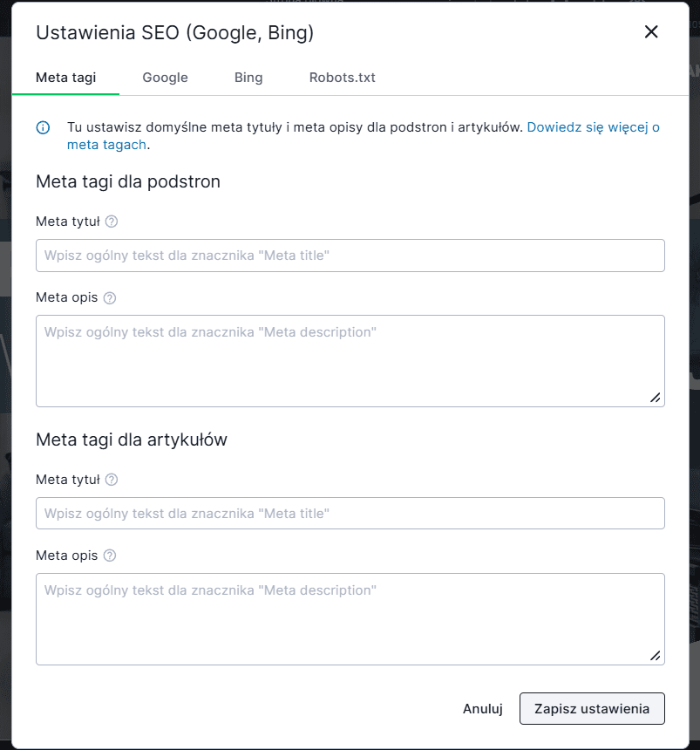Click resize handle of articles Meta opis textarea
The width and height of the screenshot is (700, 750).
point(656,656)
